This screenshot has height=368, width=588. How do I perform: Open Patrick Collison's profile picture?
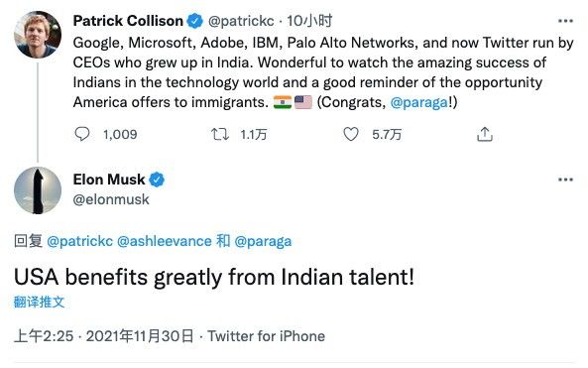point(38,35)
